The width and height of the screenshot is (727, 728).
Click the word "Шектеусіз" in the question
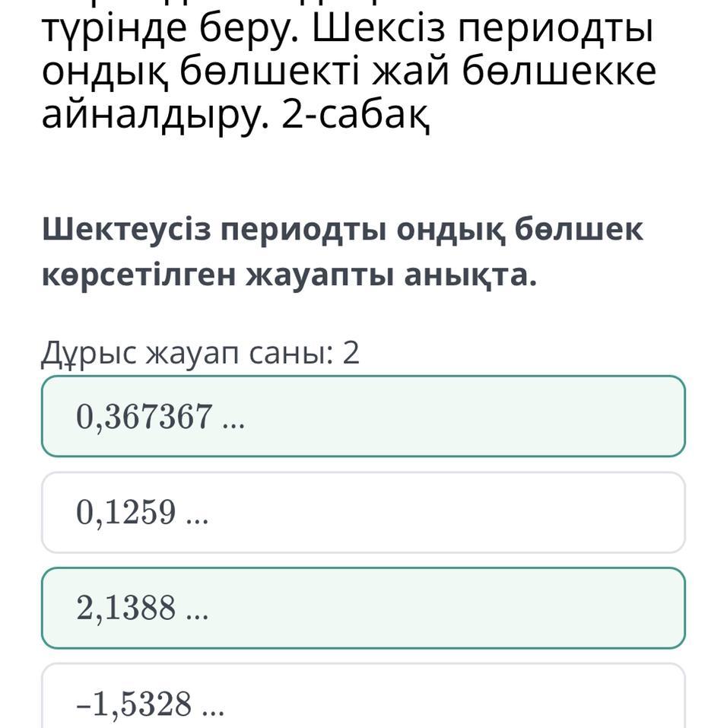[x=126, y=229]
